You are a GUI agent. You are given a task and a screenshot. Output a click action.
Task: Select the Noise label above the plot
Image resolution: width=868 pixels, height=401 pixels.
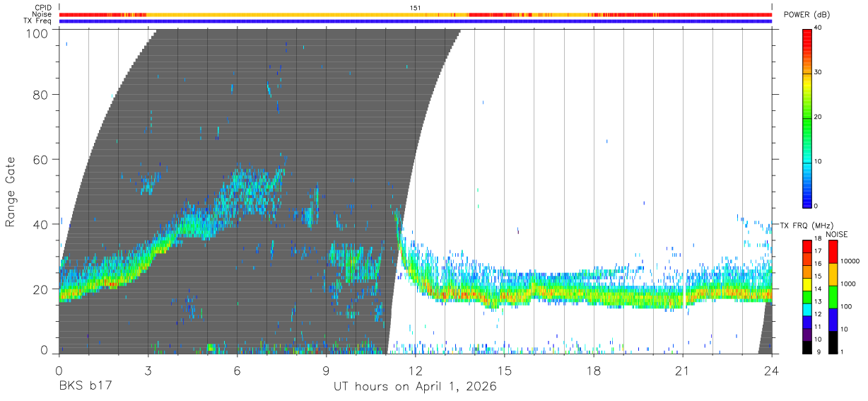click(43, 14)
